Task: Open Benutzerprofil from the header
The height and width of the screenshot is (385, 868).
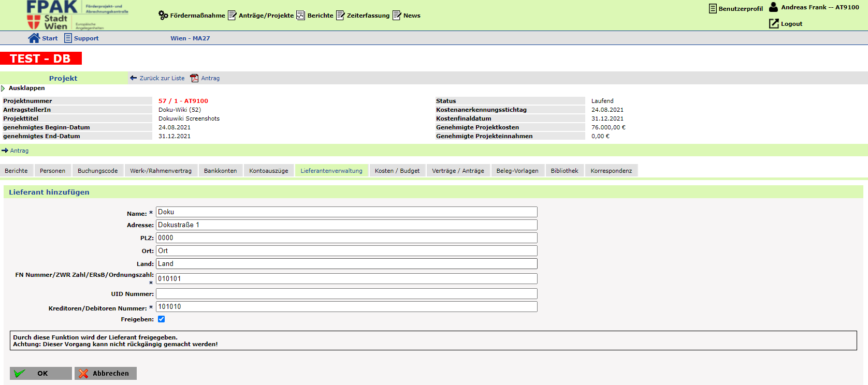Action: pyautogui.click(x=736, y=9)
